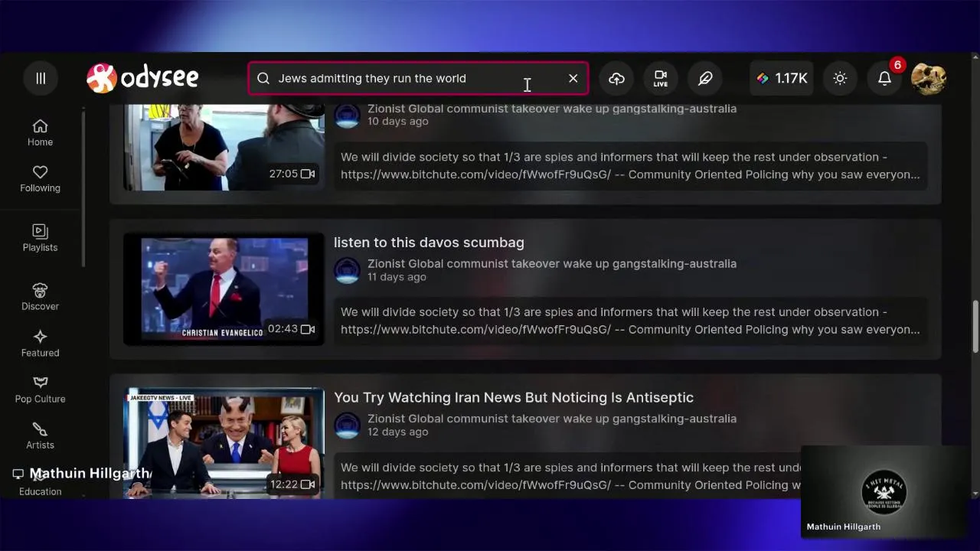Image resolution: width=980 pixels, height=551 pixels.
Task: Click channel avatar on 10 days ago result
Action: click(347, 115)
